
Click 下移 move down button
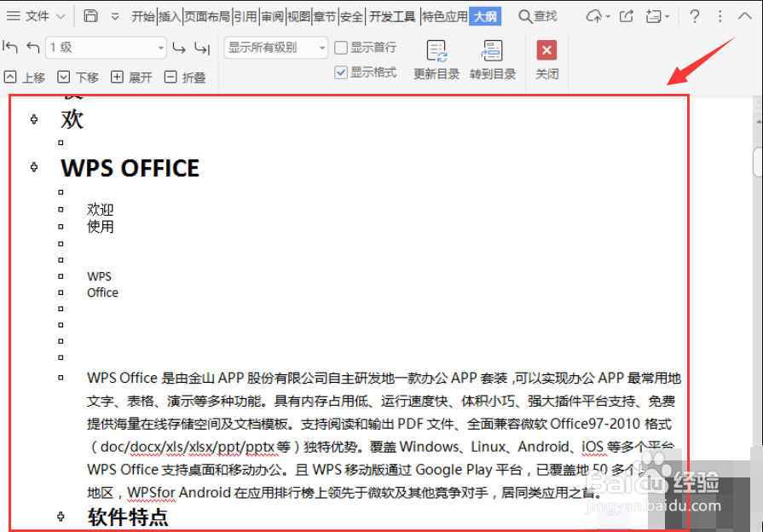pos(78,77)
